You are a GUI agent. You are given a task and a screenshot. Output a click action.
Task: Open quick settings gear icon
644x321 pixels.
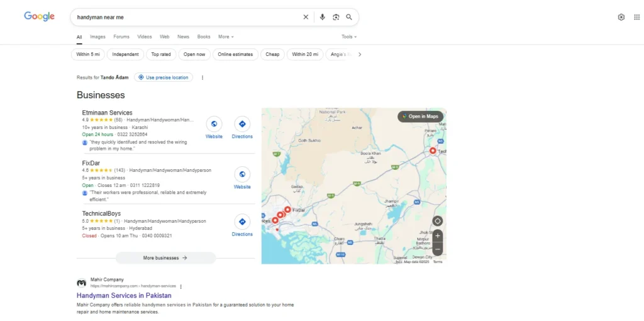click(x=621, y=17)
